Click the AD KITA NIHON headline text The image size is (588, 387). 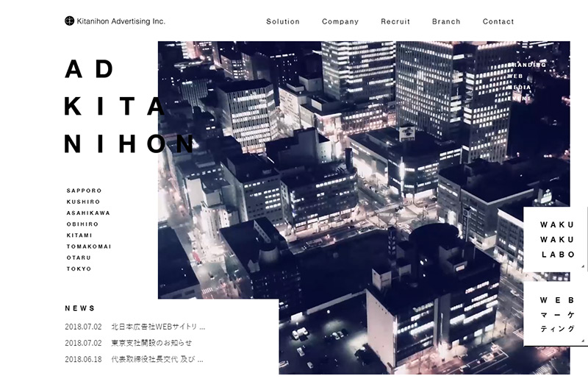coord(129,106)
